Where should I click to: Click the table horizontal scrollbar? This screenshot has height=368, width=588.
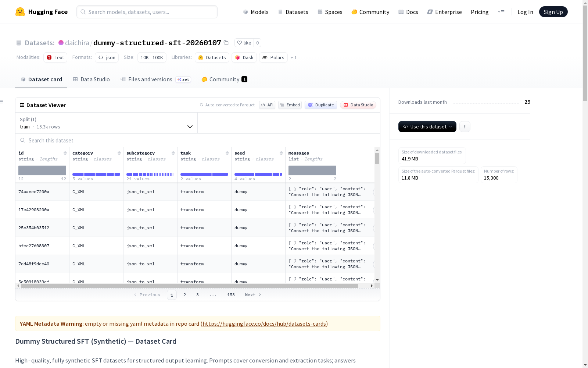[189, 286]
